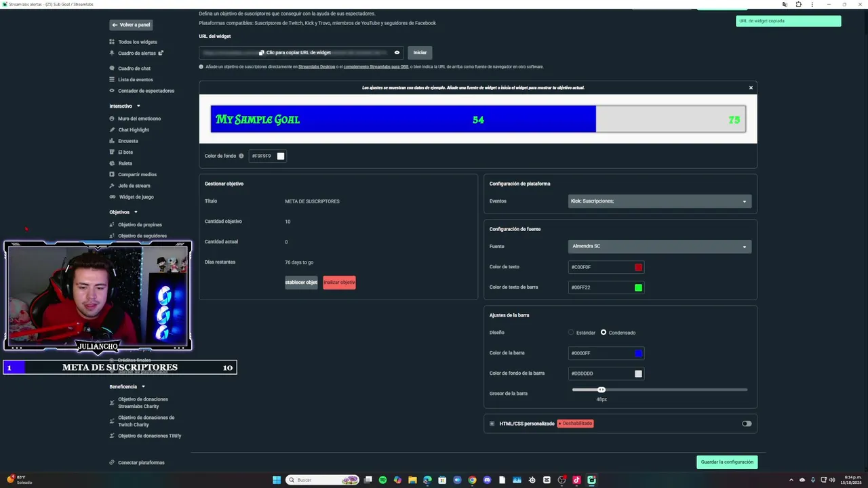Toggle widget URL visibility eye
The height and width of the screenshot is (488, 868).
click(x=397, y=52)
